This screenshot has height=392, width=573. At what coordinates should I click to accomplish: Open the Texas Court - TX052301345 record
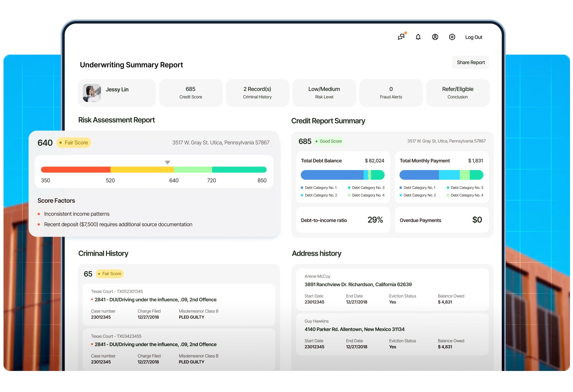coord(179,305)
